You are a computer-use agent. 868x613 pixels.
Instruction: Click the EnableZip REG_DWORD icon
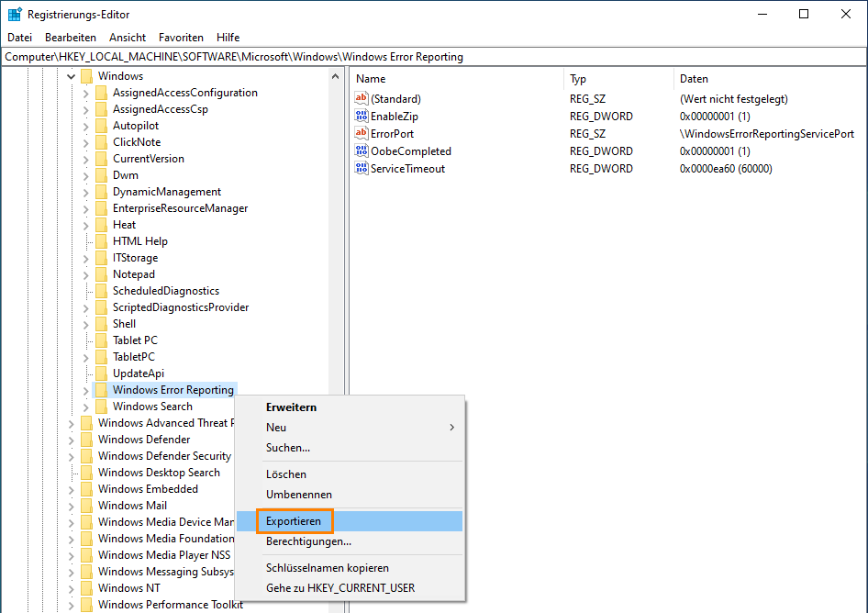359,116
